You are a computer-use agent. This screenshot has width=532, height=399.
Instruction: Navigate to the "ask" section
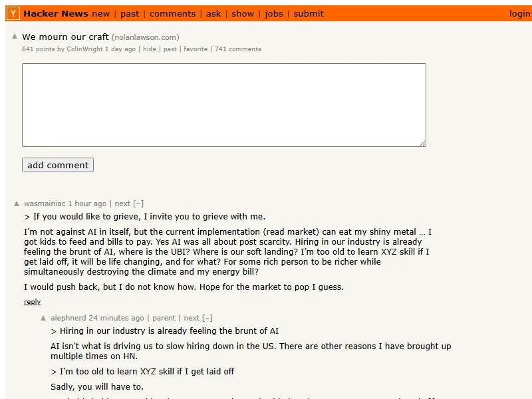click(x=213, y=13)
